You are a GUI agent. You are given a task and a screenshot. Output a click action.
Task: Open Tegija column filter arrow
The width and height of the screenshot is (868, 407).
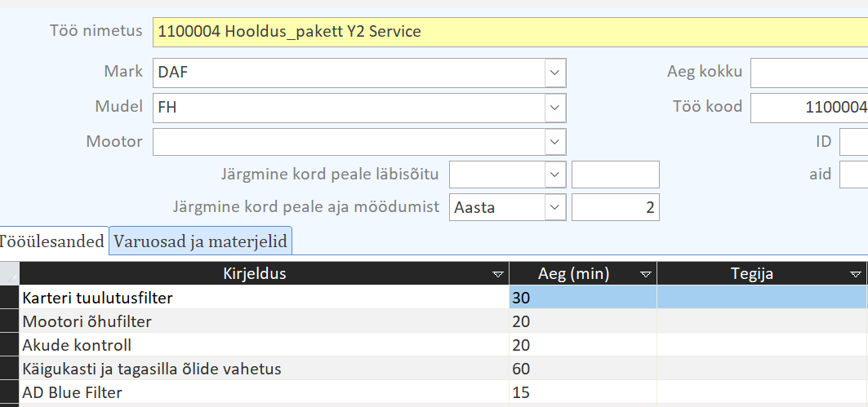(x=856, y=273)
